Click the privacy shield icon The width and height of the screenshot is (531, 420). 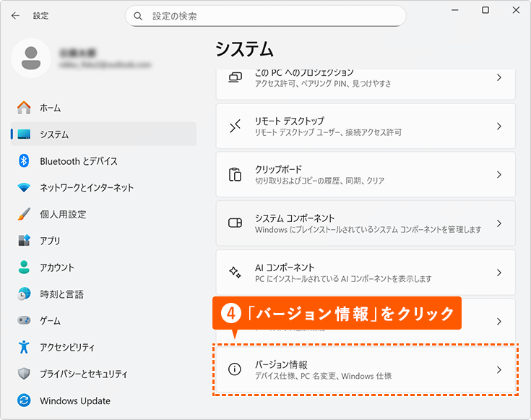point(25,374)
